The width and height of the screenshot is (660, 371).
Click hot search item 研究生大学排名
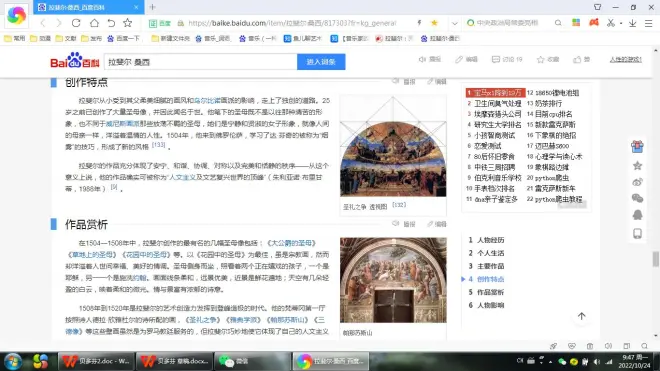(x=498, y=125)
